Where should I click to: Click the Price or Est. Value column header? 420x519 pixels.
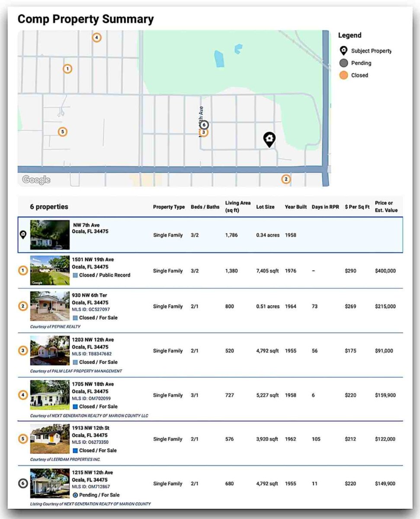pyautogui.click(x=386, y=207)
